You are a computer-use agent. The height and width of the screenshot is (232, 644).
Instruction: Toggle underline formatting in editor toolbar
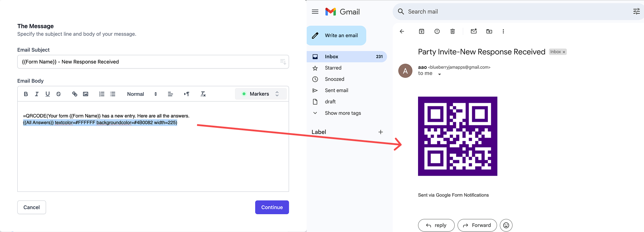click(x=48, y=94)
